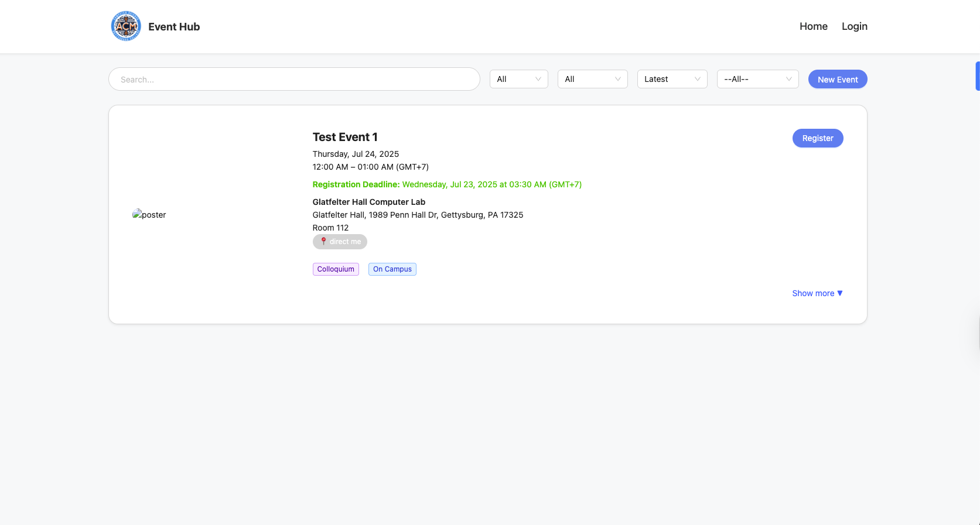Register for Test Event 1
Image resolution: width=980 pixels, height=525 pixels.
point(818,138)
